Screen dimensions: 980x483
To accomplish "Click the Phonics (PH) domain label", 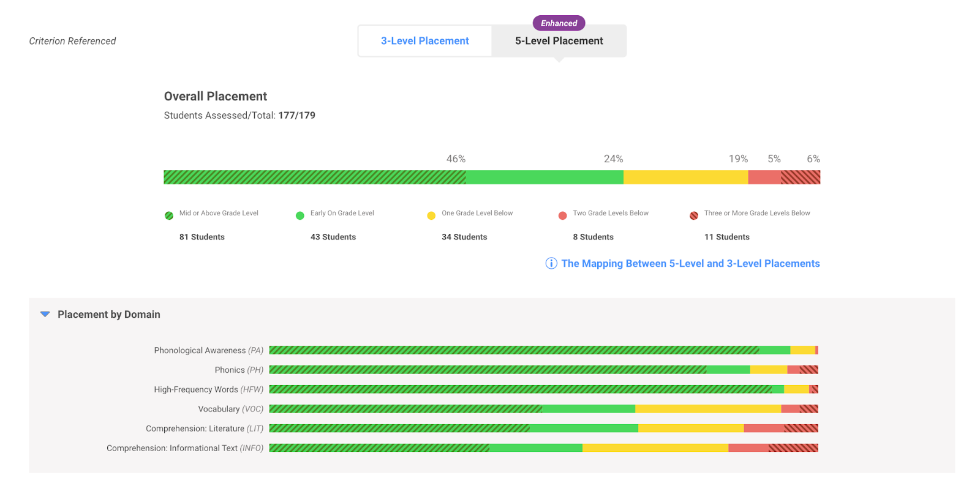I will click(x=239, y=370).
